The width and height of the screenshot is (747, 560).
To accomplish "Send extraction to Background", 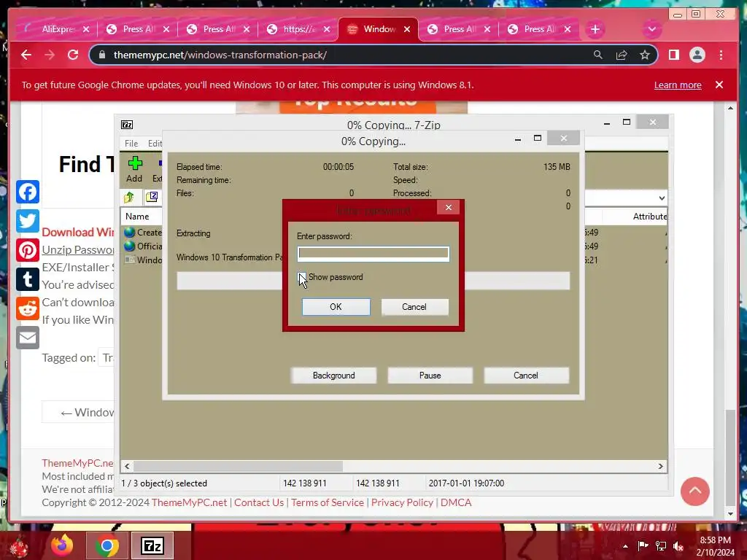I will pos(333,376).
